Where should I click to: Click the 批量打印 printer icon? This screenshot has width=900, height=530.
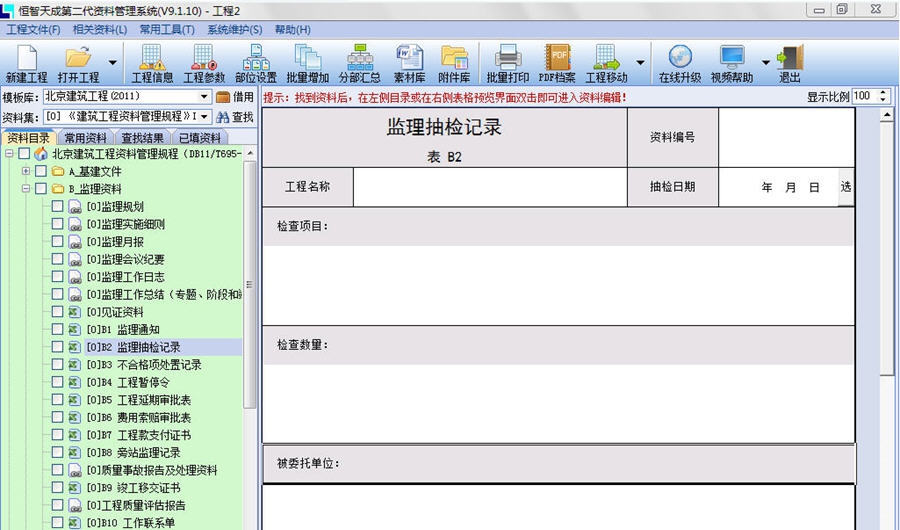[x=508, y=62]
